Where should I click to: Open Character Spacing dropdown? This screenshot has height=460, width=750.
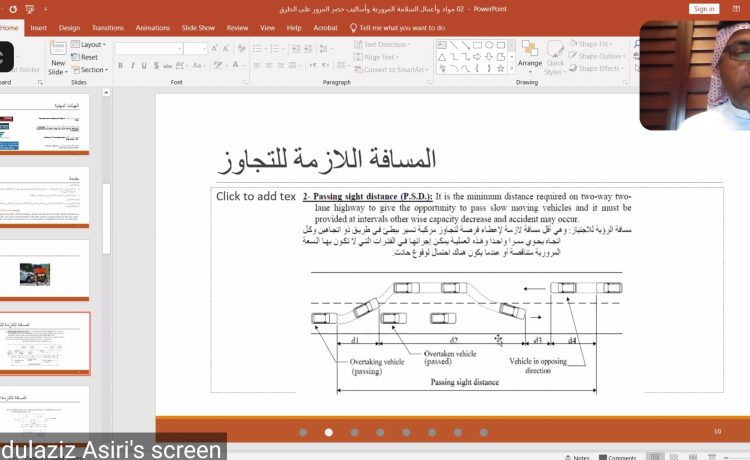point(182,66)
